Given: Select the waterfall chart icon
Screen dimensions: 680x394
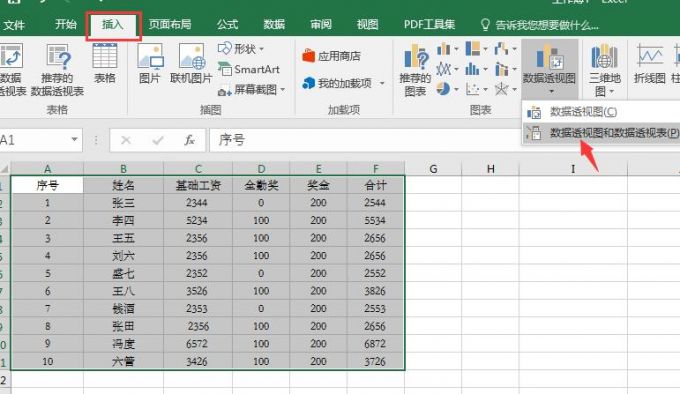Looking at the screenshot, I should tap(501, 49).
